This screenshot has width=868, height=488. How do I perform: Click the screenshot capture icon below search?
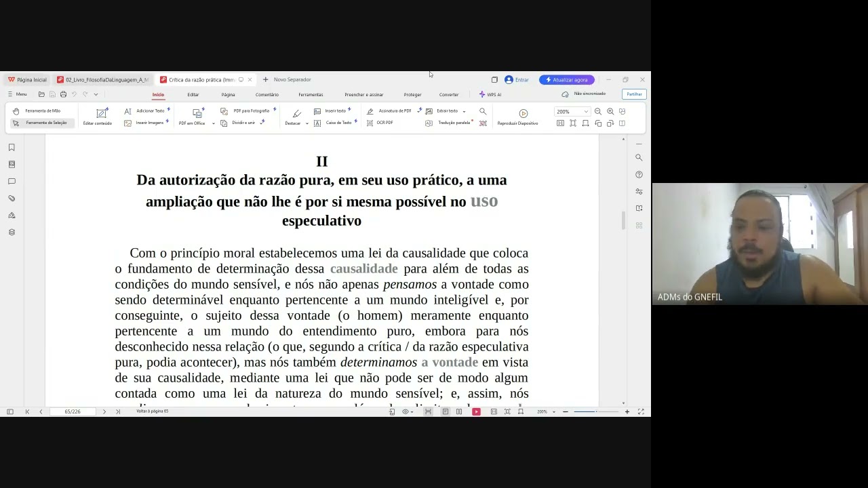pyautogui.click(x=483, y=123)
